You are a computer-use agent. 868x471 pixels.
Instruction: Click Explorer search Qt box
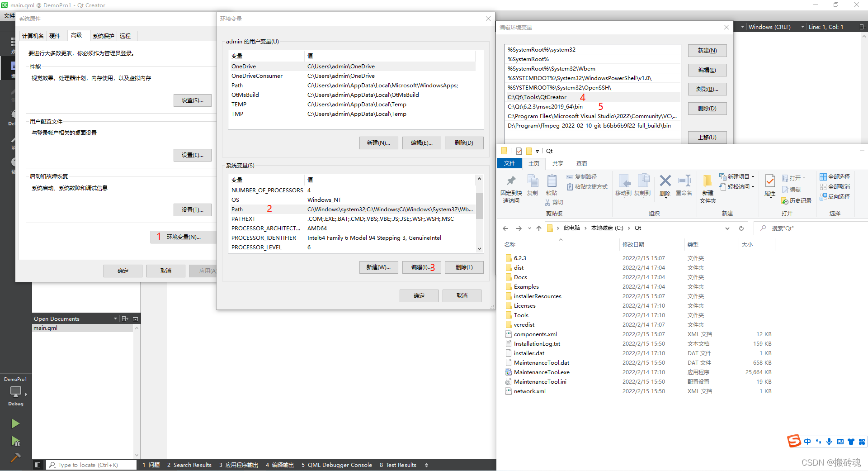[x=811, y=228]
